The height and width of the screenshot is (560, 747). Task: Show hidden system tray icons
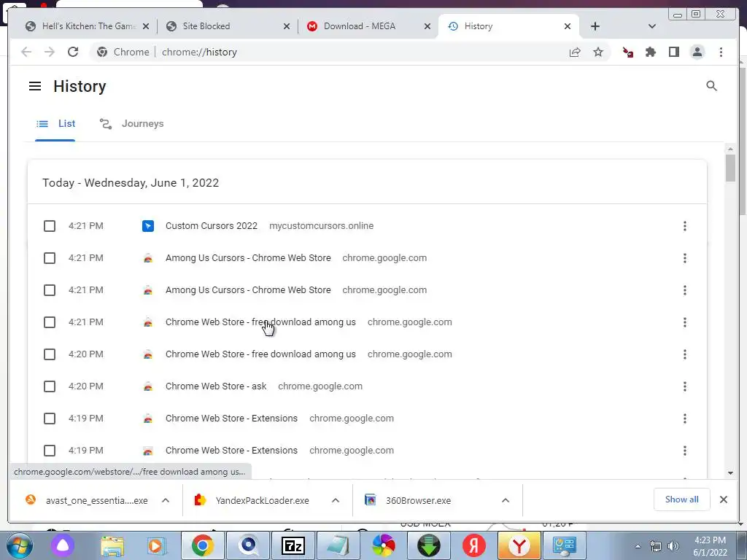[638, 546]
